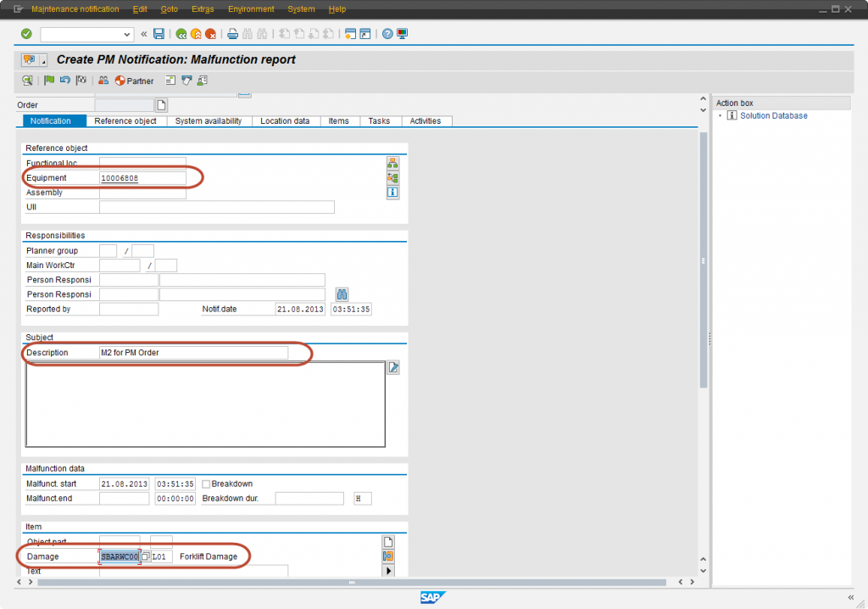Click the Print icon in toolbar
This screenshot has width=868, height=609.
[x=233, y=34]
